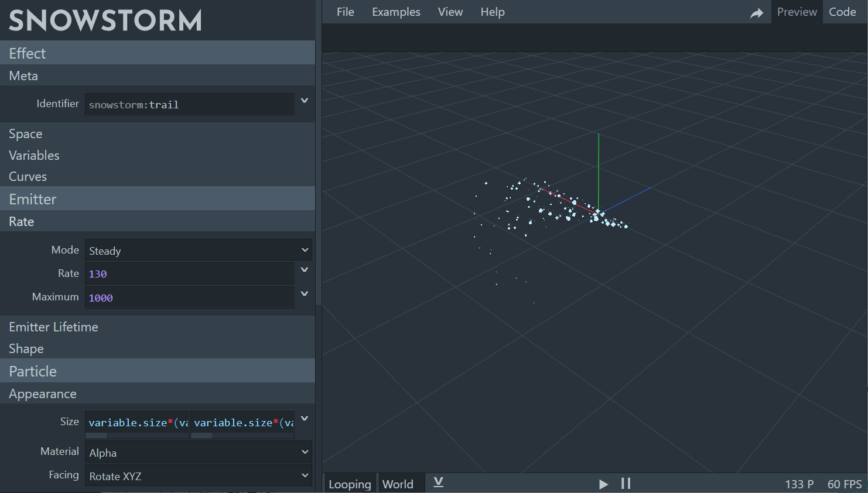Select the Emitter sidebar category
This screenshot has width=868, height=493.
[158, 198]
